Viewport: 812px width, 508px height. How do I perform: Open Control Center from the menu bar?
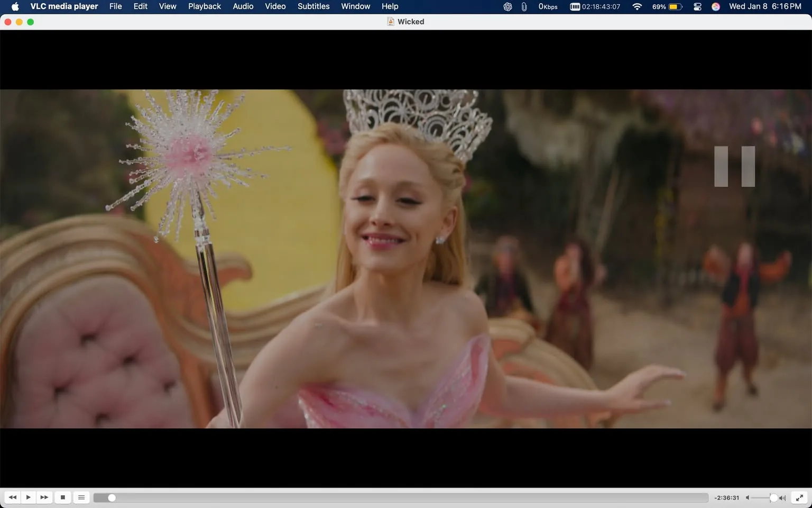point(697,6)
